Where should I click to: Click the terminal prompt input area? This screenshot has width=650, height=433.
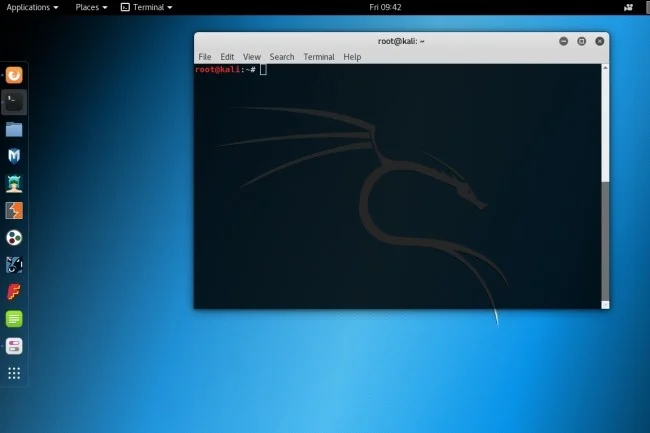click(264, 70)
